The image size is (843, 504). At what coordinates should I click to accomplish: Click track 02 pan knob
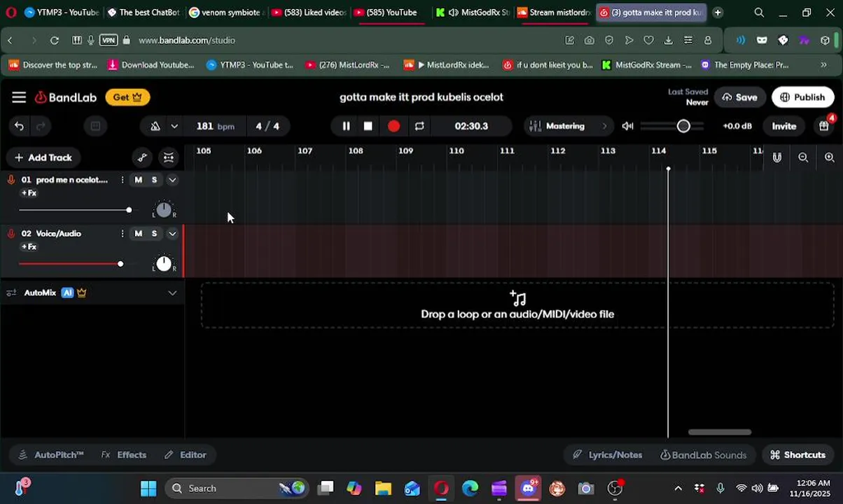164,263
